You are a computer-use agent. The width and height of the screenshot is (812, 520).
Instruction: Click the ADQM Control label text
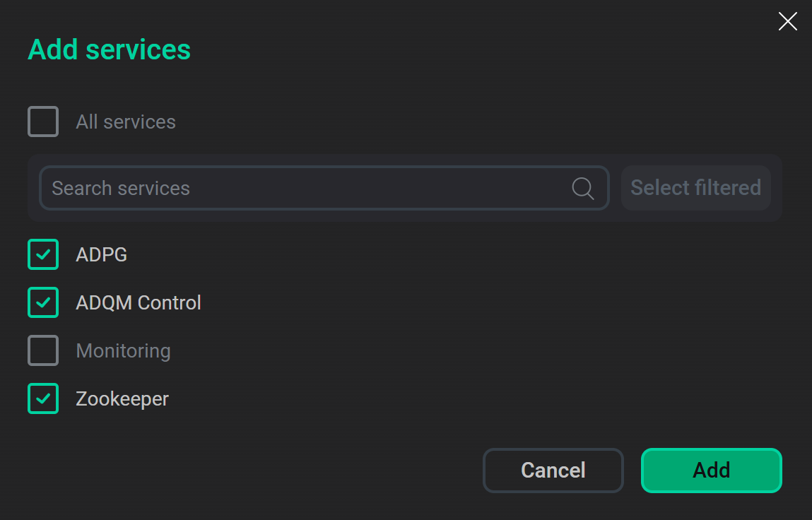pos(139,302)
